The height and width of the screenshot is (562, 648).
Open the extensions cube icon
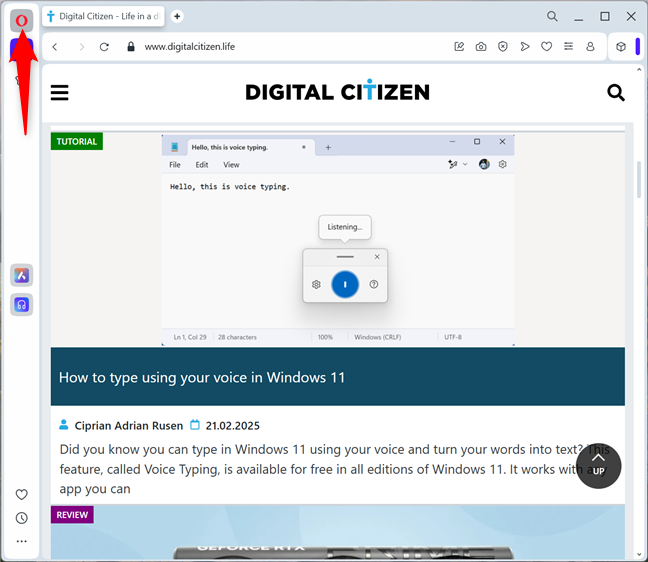point(621,47)
